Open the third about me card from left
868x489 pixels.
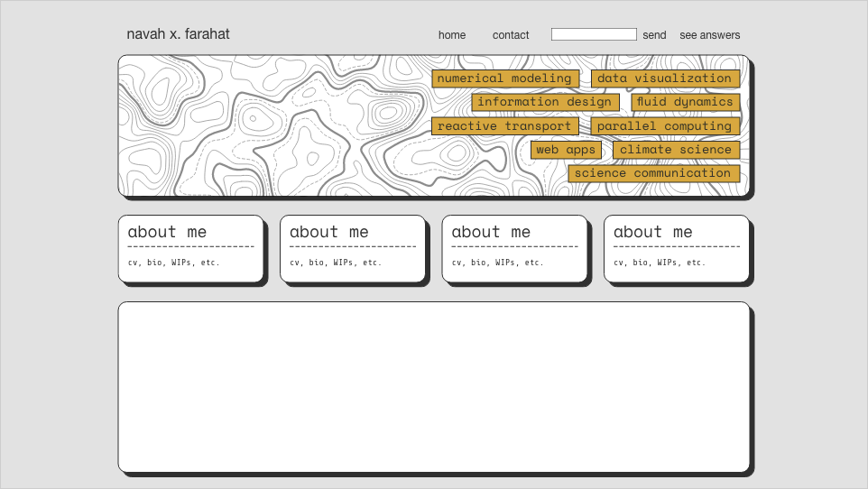[514, 248]
